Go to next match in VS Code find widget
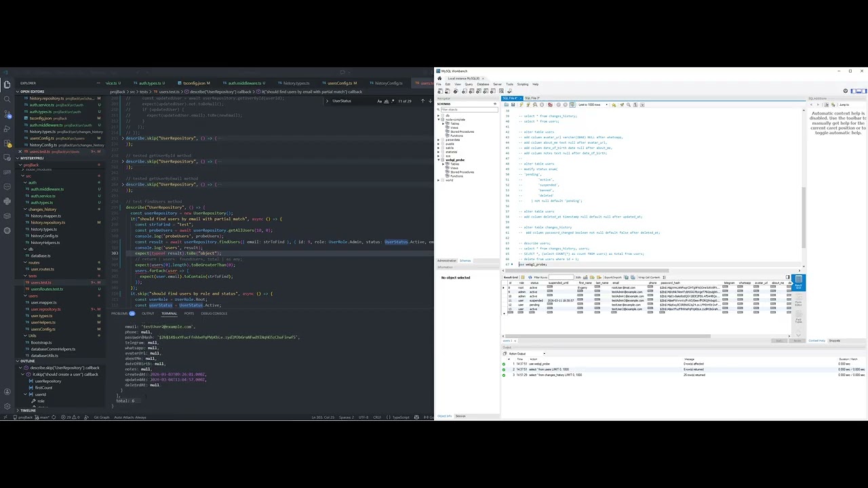Viewport: 868px width, 488px height. coord(430,101)
